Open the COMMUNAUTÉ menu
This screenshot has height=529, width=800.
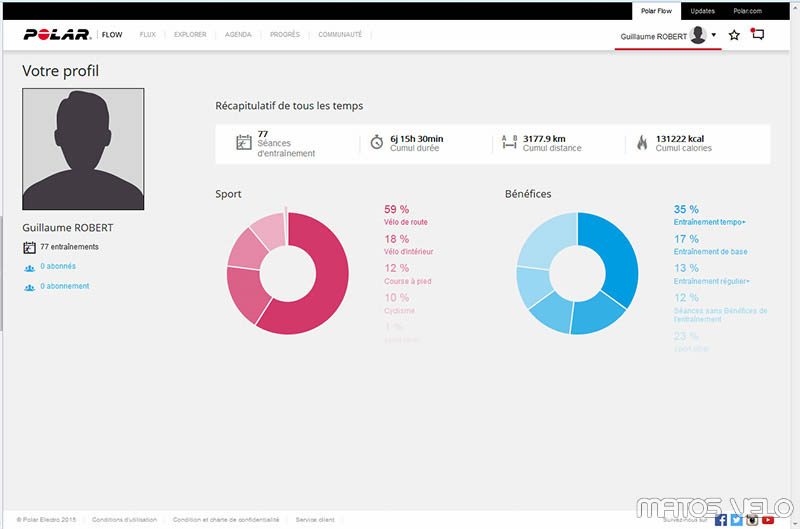click(340, 35)
